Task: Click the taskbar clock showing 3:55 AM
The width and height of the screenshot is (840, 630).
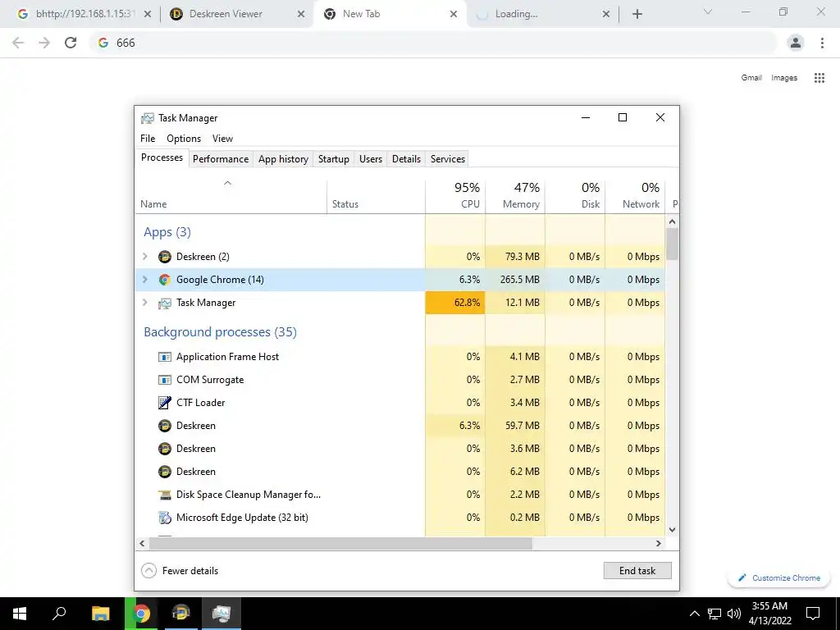Action: coord(769,614)
